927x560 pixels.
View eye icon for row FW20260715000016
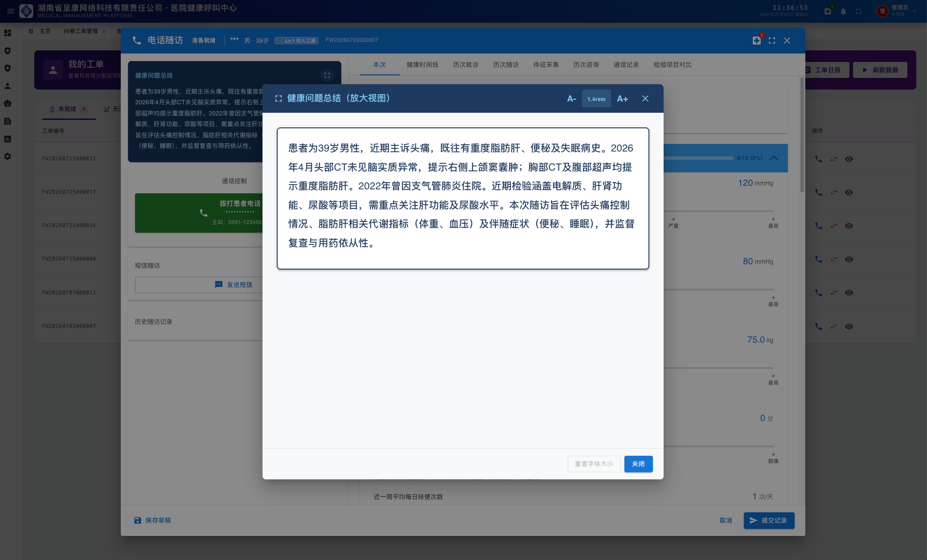pos(849,226)
